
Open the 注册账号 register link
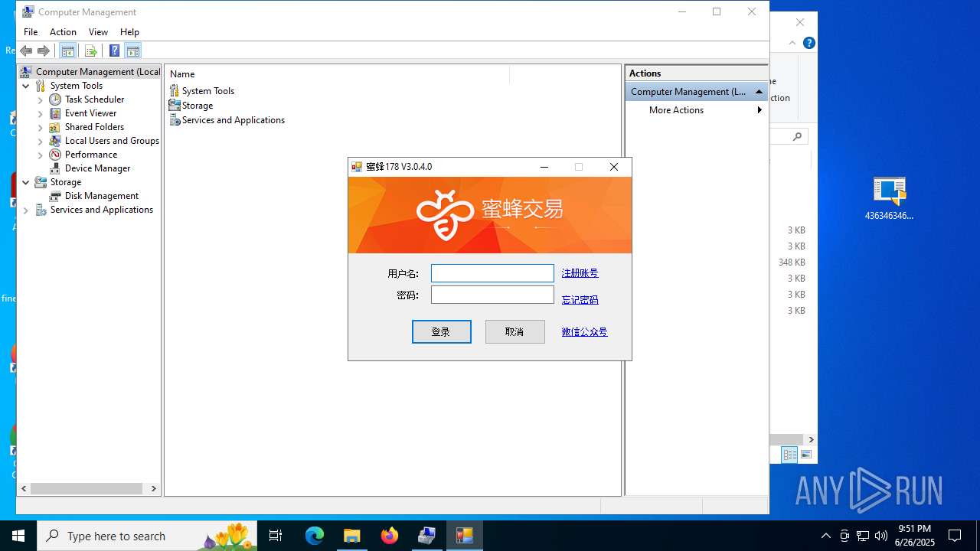580,273
